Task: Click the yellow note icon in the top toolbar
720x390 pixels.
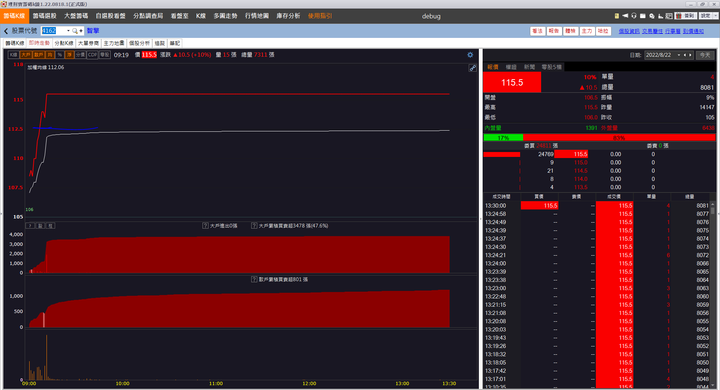Action: point(617,16)
